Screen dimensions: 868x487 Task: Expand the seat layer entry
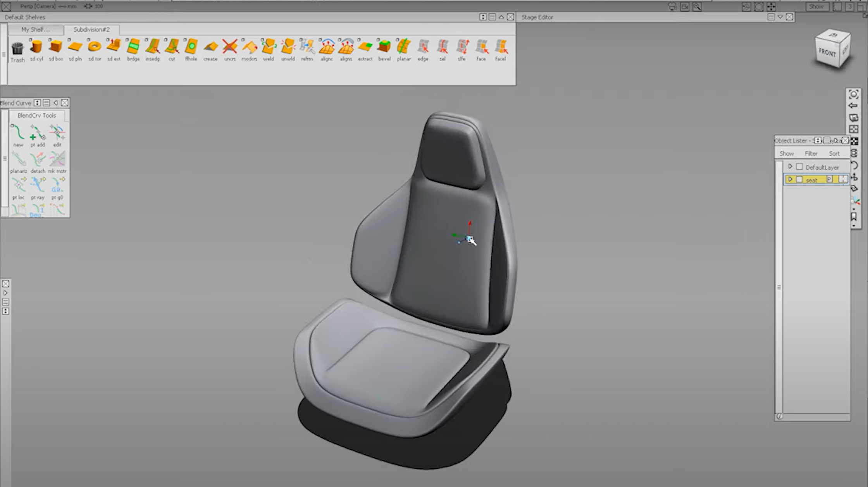pos(790,179)
